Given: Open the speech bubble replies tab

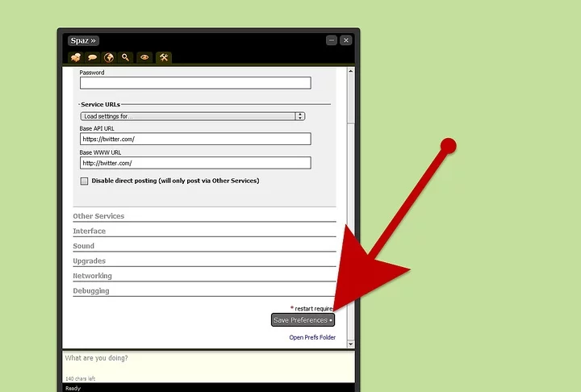Looking at the screenshot, I should coord(93,57).
